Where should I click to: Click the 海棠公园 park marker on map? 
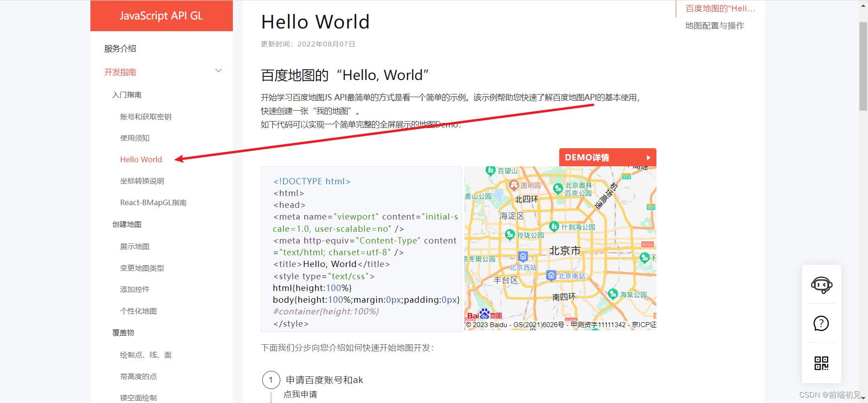[613, 294]
